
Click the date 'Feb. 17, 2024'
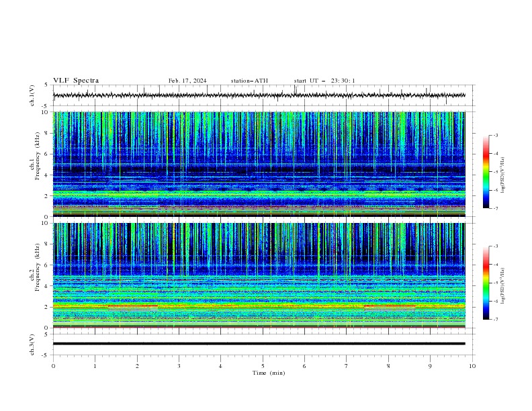[187, 81]
